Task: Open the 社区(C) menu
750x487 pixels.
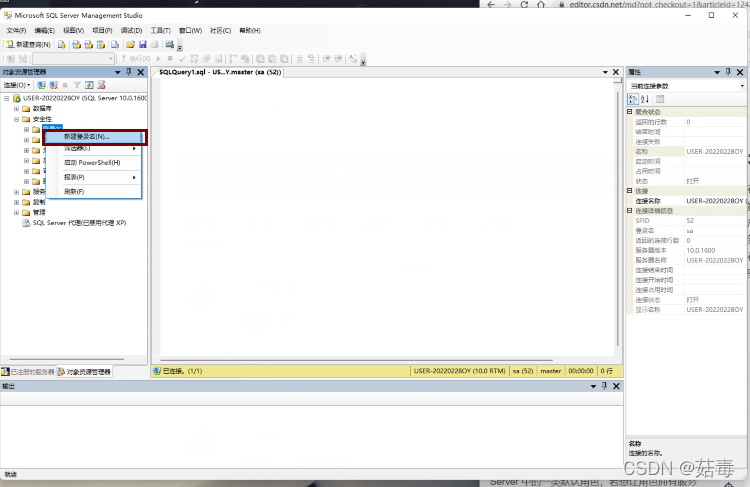Action: (x=221, y=31)
